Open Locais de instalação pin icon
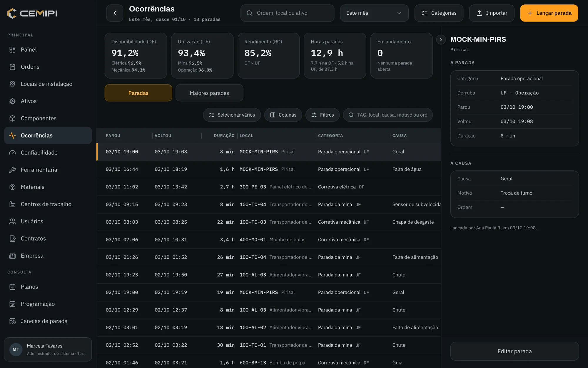The image size is (588, 368). pos(12,84)
